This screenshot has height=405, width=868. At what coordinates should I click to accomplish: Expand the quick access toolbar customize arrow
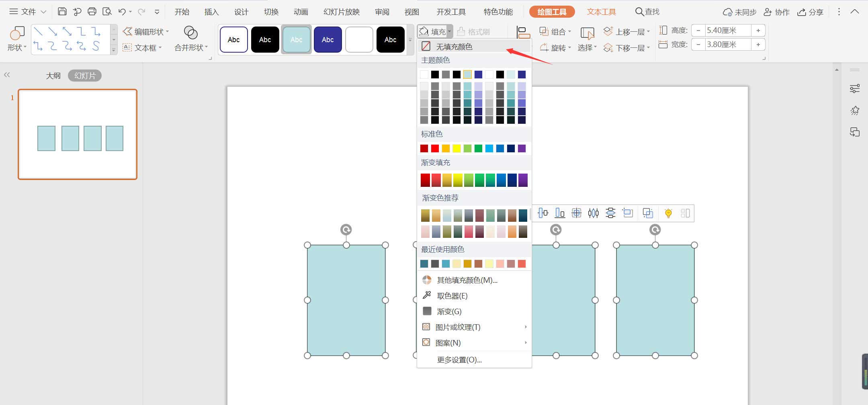(157, 12)
